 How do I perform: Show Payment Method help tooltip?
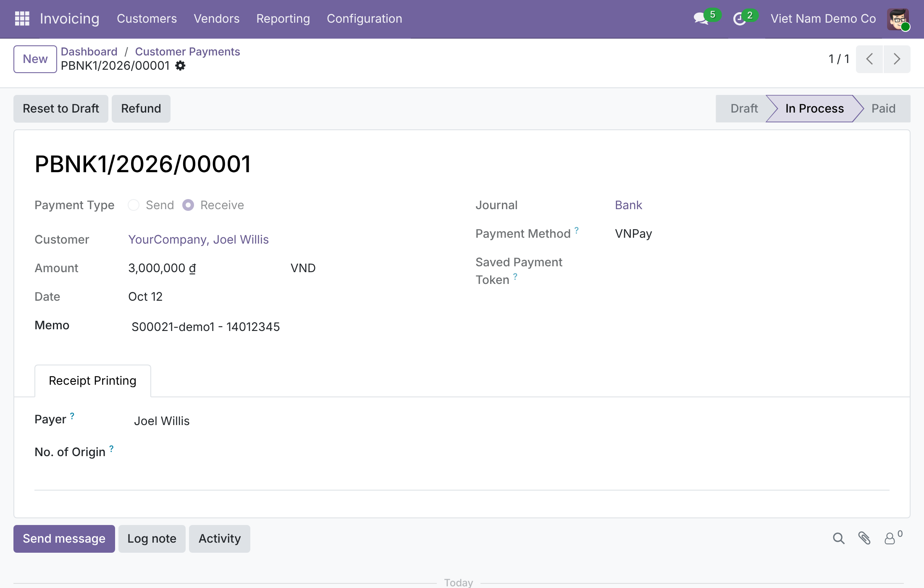coord(577,230)
